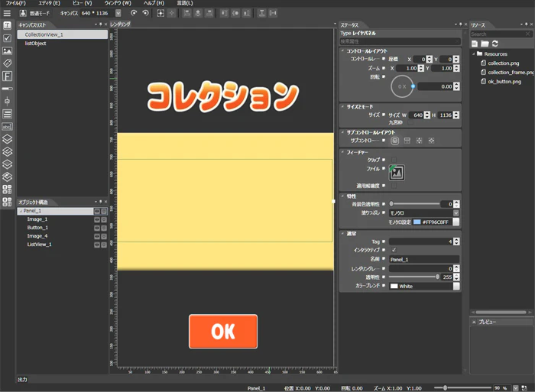
Task: Select the first layer panel widget tool
Action: coord(7,139)
